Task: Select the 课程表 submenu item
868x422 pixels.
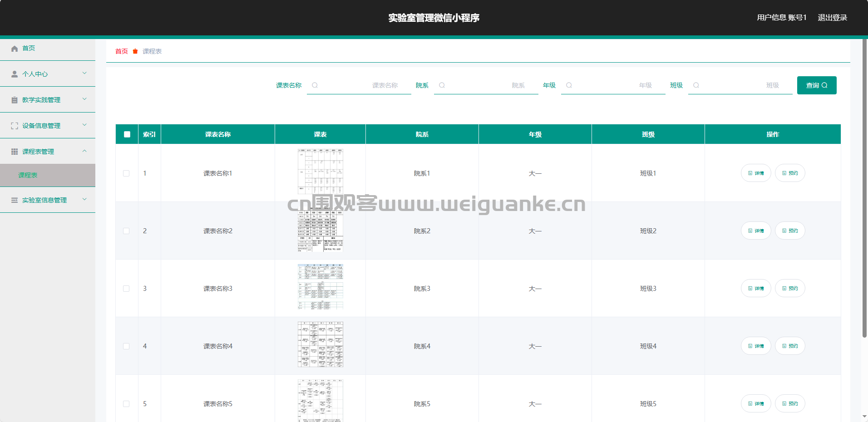Action: 48,175
